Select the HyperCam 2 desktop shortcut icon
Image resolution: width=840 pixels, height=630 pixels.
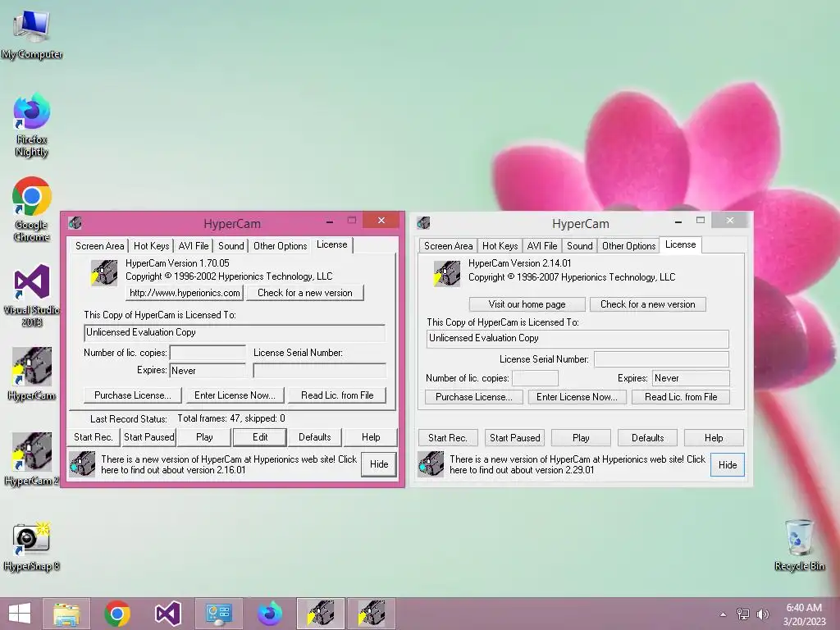pos(32,459)
